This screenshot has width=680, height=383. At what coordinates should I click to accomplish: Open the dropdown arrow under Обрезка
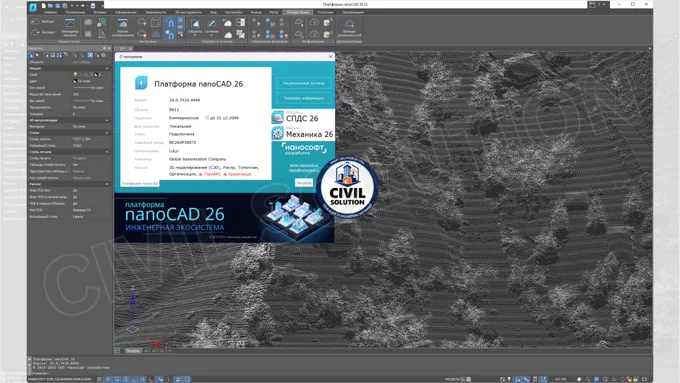click(195, 35)
